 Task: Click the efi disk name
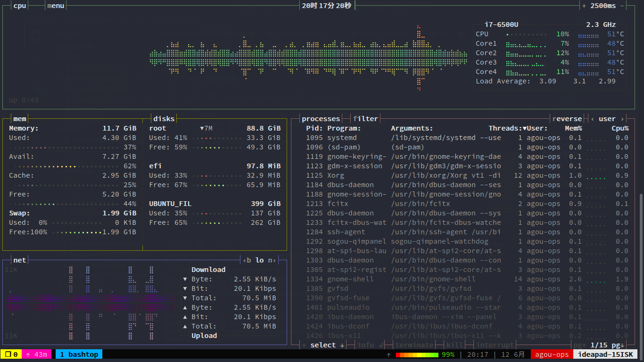[x=156, y=166]
